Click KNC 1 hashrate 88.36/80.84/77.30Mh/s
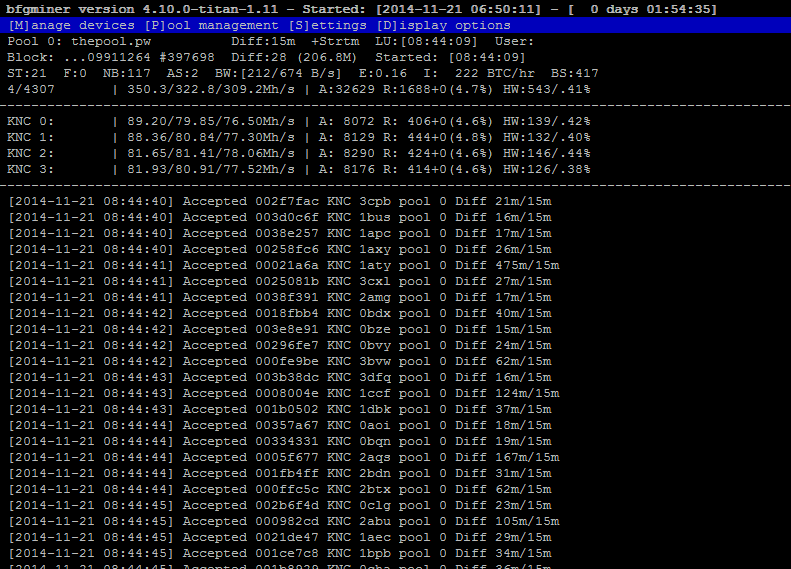This screenshot has width=791, height=569. tap(211, 138)
